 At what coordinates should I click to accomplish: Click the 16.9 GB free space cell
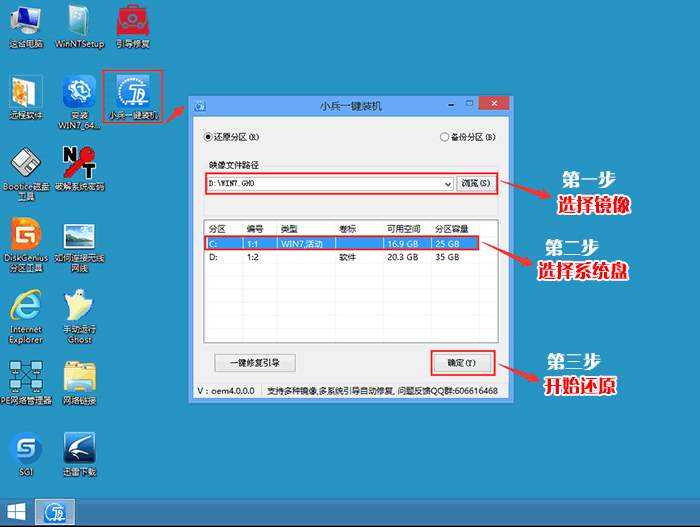403,244
